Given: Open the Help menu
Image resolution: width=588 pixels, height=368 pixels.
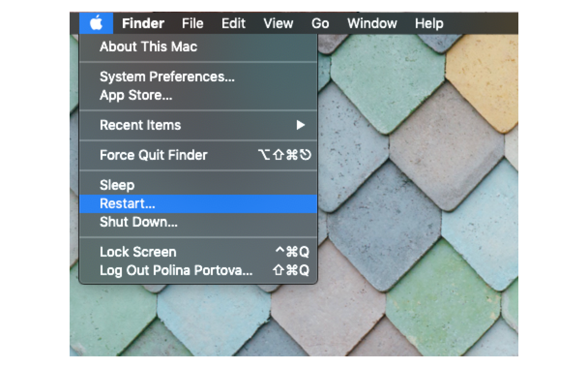Looking at the screenshot, I should point(428,23).
